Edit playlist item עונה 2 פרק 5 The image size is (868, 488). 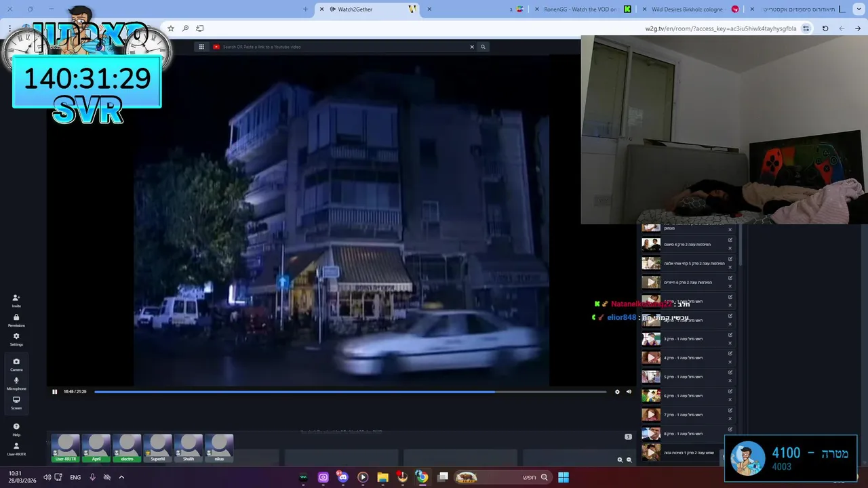pos(730,259)
